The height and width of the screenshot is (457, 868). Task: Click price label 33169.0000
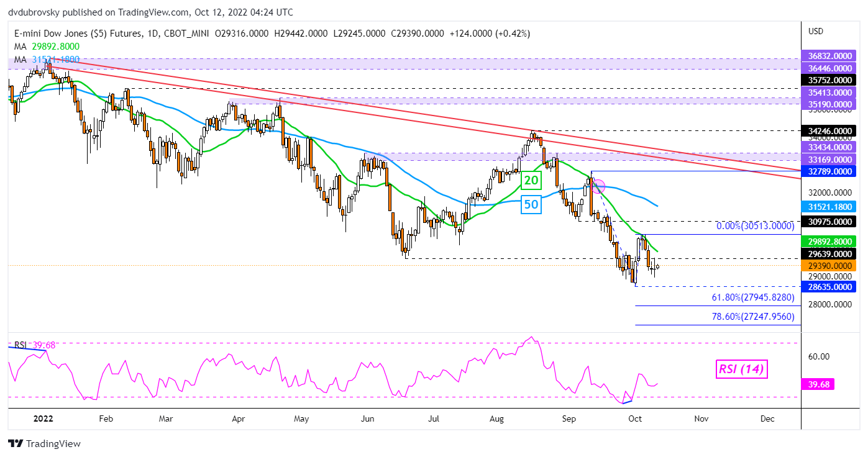(829, 159)
